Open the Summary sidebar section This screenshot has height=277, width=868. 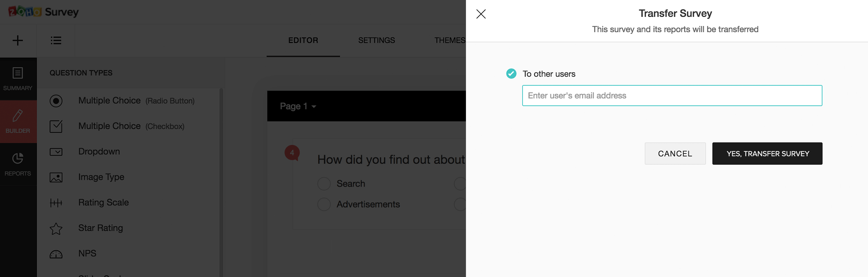tap(18, 79)
